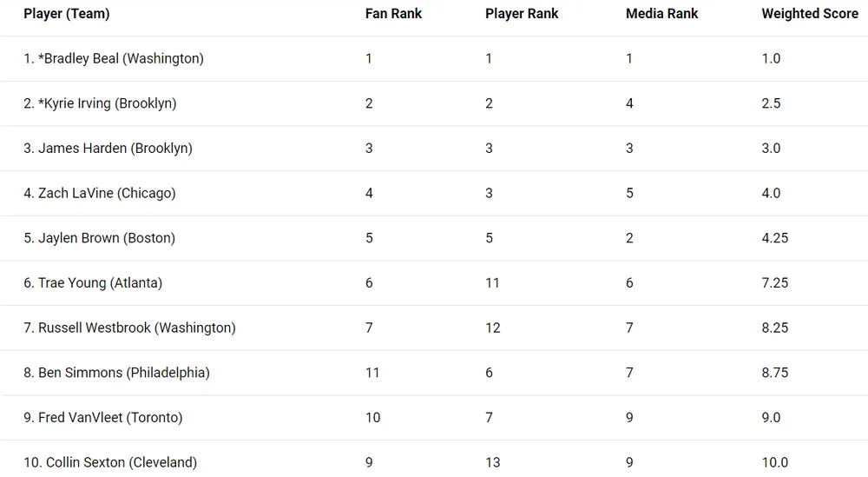This screenshot has height=477, width=868.
Task: Click the Fan Rank column header
Action: pyautogui.click(x=393, y=14)
